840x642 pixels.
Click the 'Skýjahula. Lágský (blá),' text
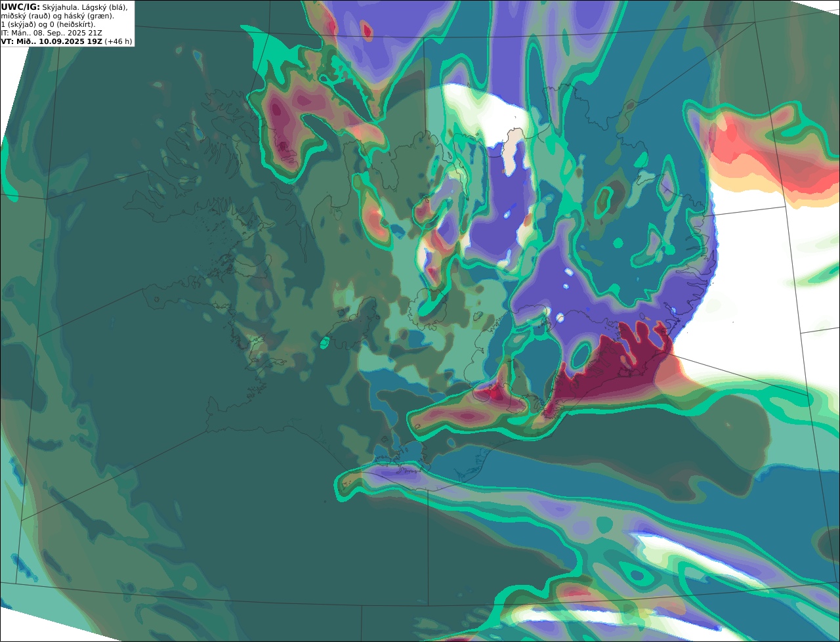click(85, 7)
